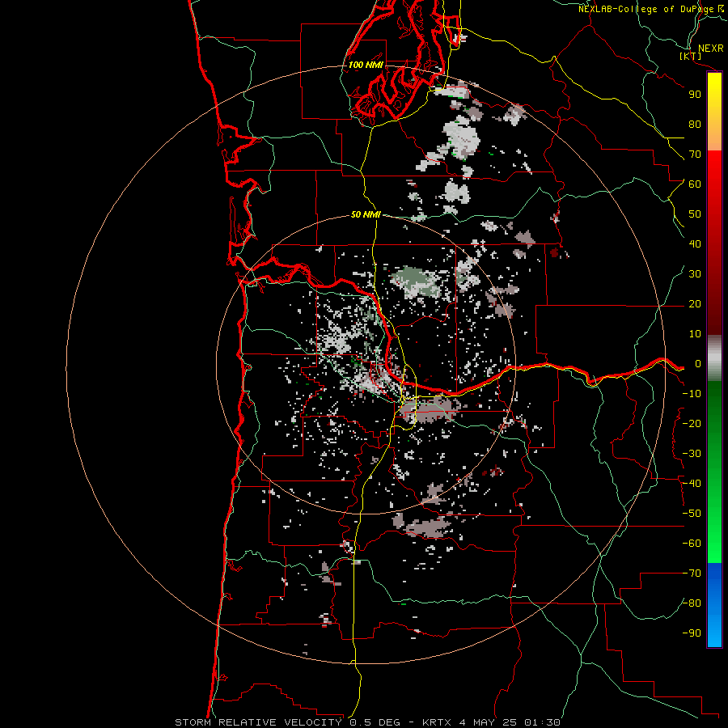Click the "-30" scale value
Image resolution: width=728 pixels, height=728 pixels.
tap(692, 454)
